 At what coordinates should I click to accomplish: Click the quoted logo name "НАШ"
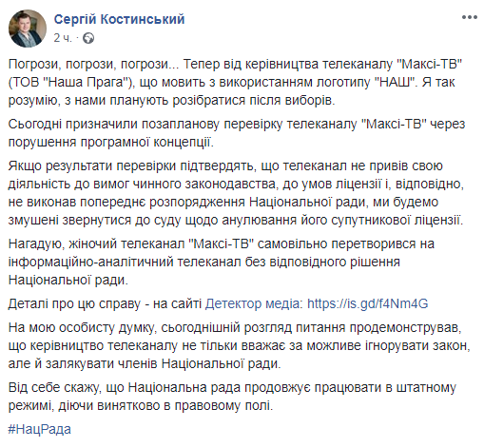tap(396, 82)
